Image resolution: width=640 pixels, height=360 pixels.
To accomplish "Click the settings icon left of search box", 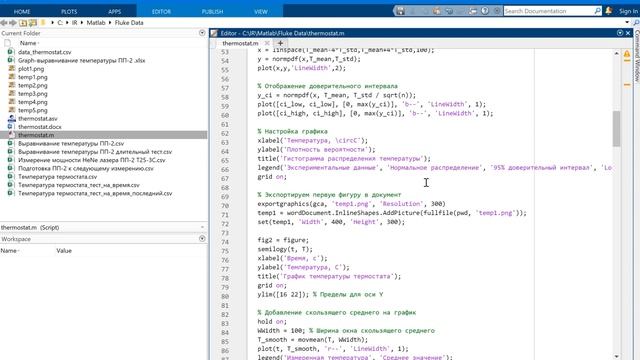I will (497, 11).
